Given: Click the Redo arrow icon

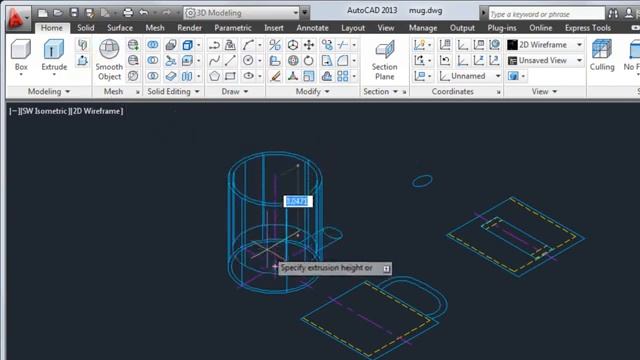Looking at the screenshot, I should [x=167, y=13].
